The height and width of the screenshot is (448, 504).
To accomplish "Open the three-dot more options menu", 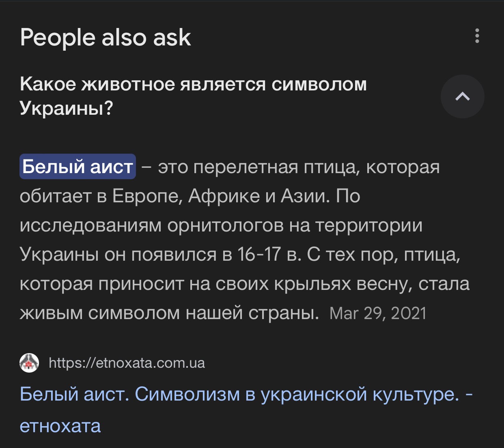I will [477, 36].
